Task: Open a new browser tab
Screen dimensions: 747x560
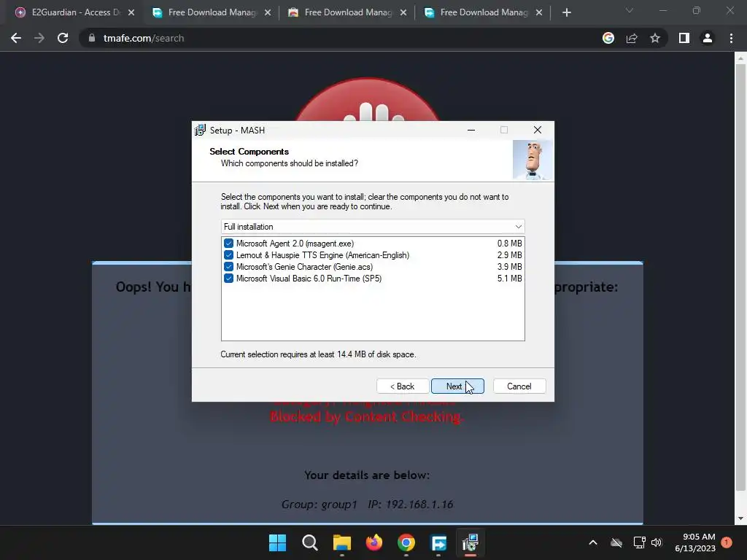Action: (566, 12)
